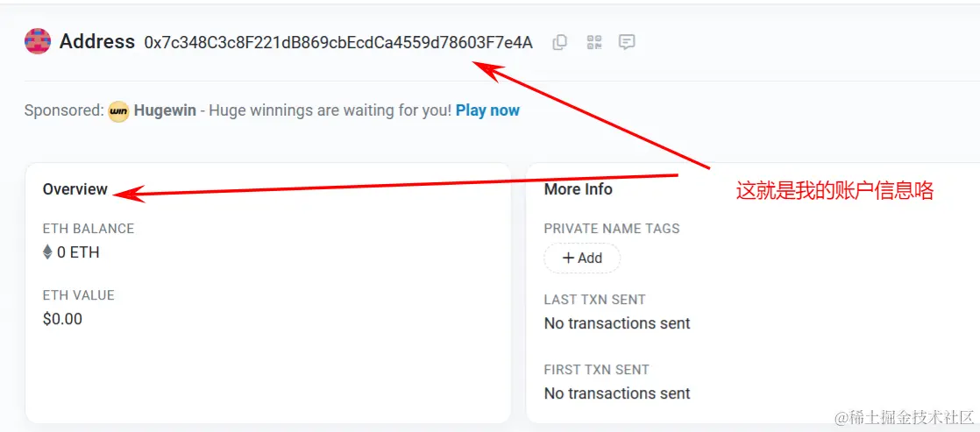
Task: Open the address comment icon
Action: point(627,42)
